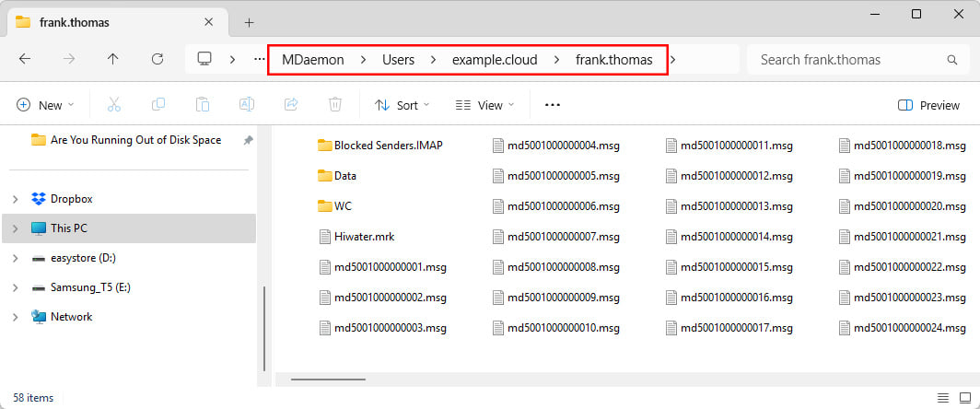Select file md5001000000018.msg
This screenshot has height=409, width=980.
point(902,146)
